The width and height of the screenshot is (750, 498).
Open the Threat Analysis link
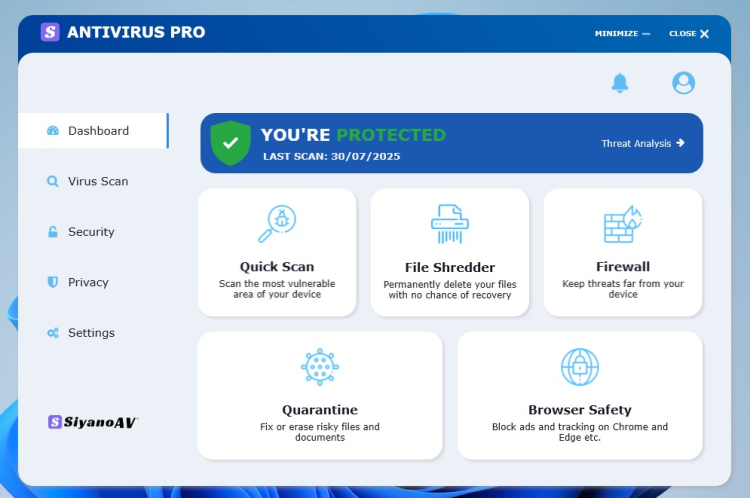642,143
